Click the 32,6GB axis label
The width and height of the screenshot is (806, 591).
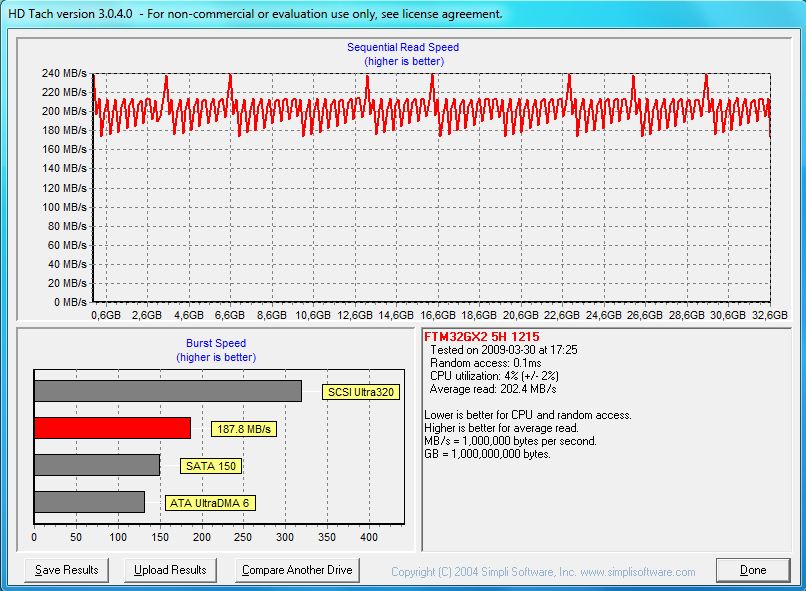click(770, 315)
